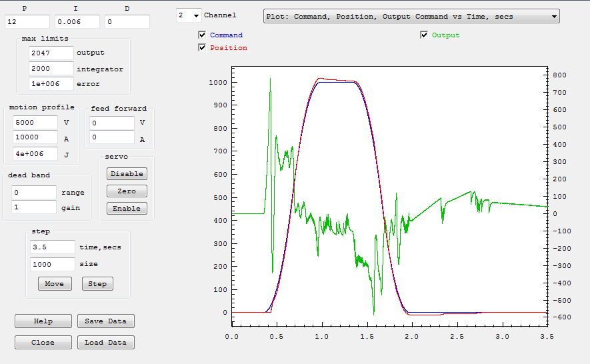The width and height of the screenshot is (590, 364).
Task: Uncheck the Position trace checkbox
Action: click(x=203, y=47)
